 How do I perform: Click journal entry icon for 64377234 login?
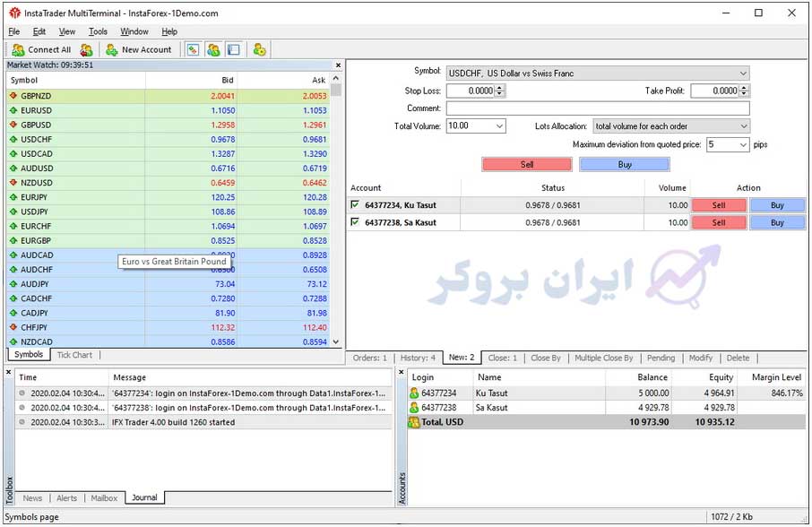pos(22,393)
